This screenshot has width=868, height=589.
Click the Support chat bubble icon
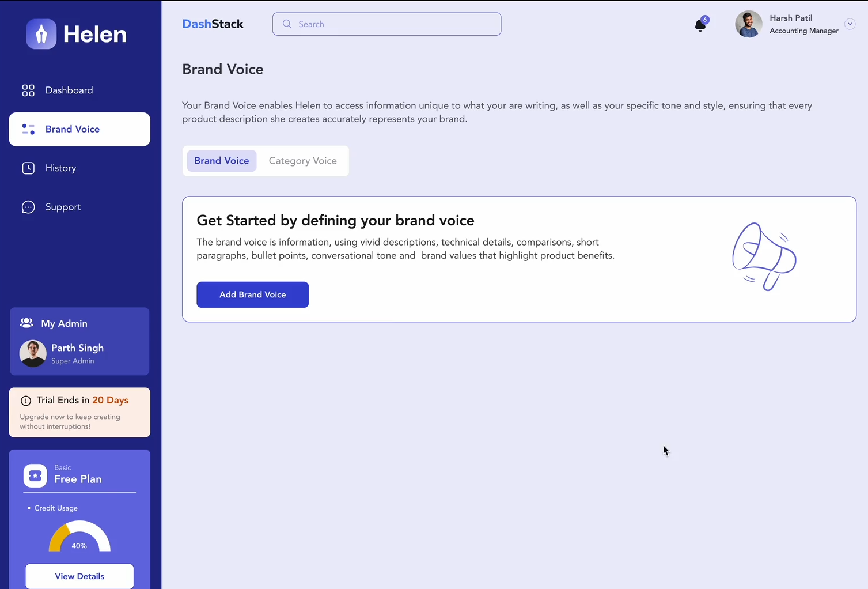click(x=28, y=207)
